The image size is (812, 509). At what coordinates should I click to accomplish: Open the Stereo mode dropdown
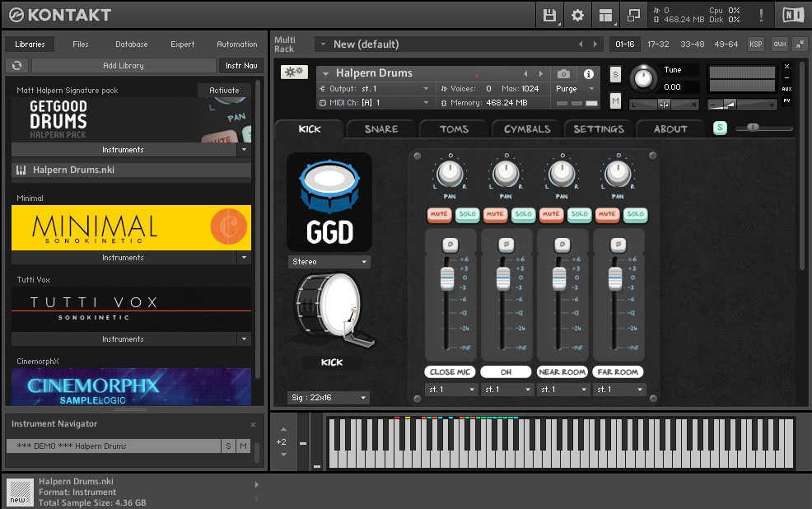tap(329, 262)
